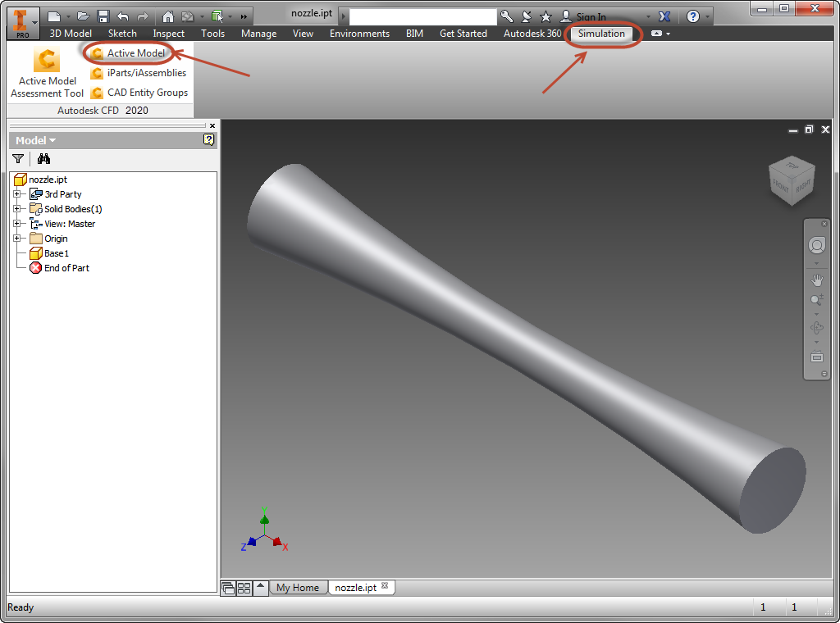
Task: Click the Autodesk CFD 2020 panel title
Action: tap(103, 111)
